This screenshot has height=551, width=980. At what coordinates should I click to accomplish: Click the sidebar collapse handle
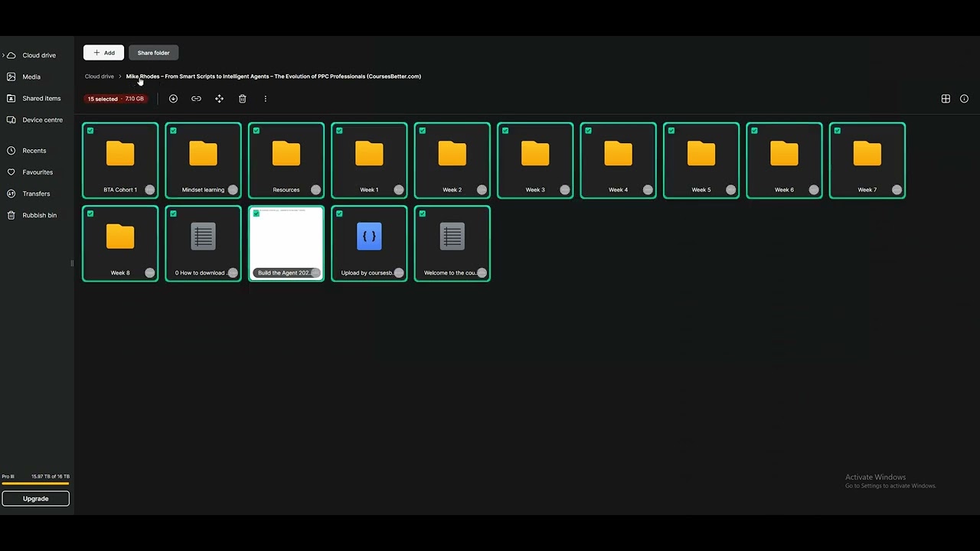pyautogui.click(x=72, y=263)
